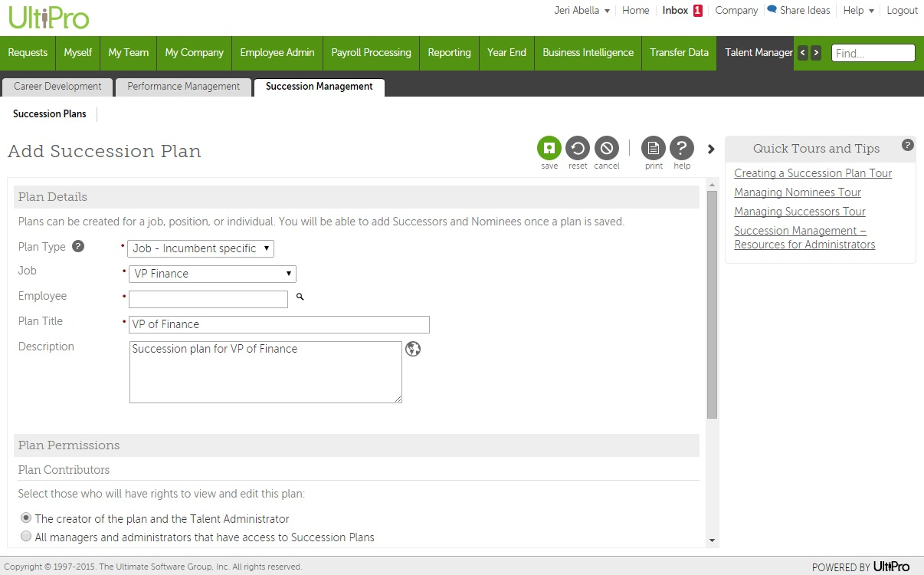The height and width of the screenshot is (575, 924).
Task: Open the Business Intelligence menu
Action: 588,53
